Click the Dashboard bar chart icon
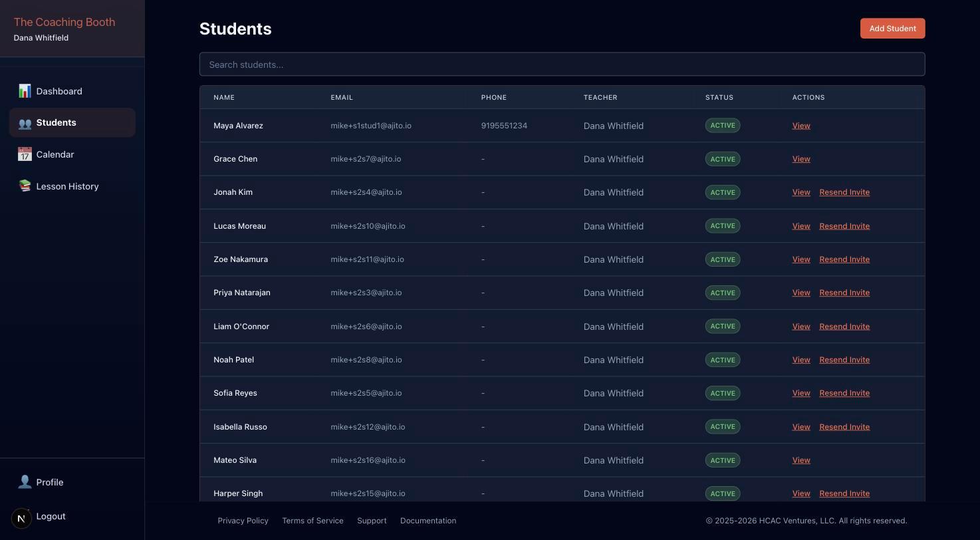The width and height of the screenshot is (980, 540). [25, 91]
